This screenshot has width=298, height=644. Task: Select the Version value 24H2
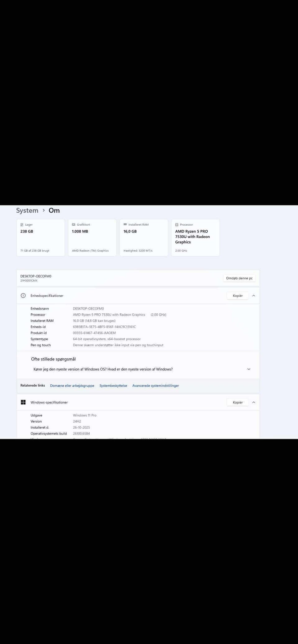coord(77,421)
